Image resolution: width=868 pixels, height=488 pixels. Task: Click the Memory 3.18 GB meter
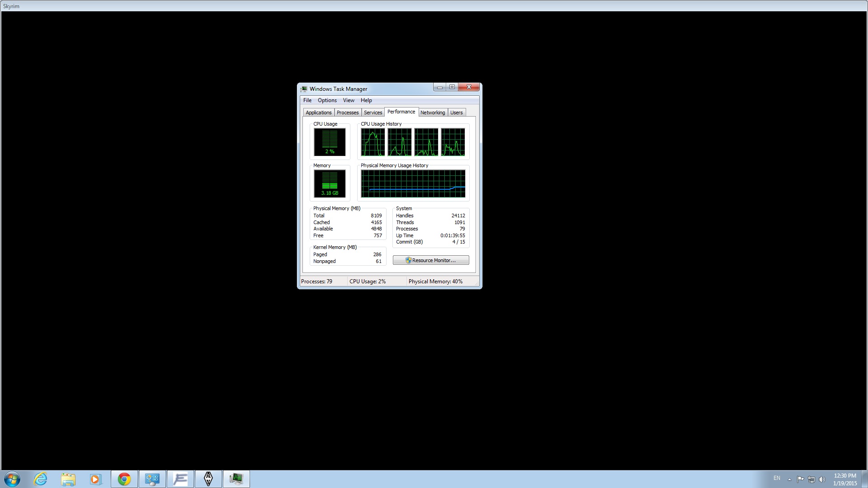click(330, 183)
